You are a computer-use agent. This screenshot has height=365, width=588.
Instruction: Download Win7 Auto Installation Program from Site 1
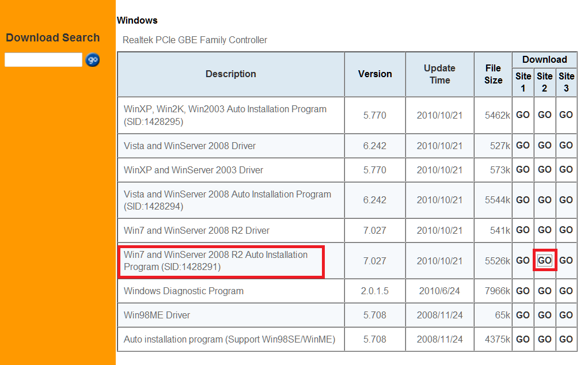point(523,260)
